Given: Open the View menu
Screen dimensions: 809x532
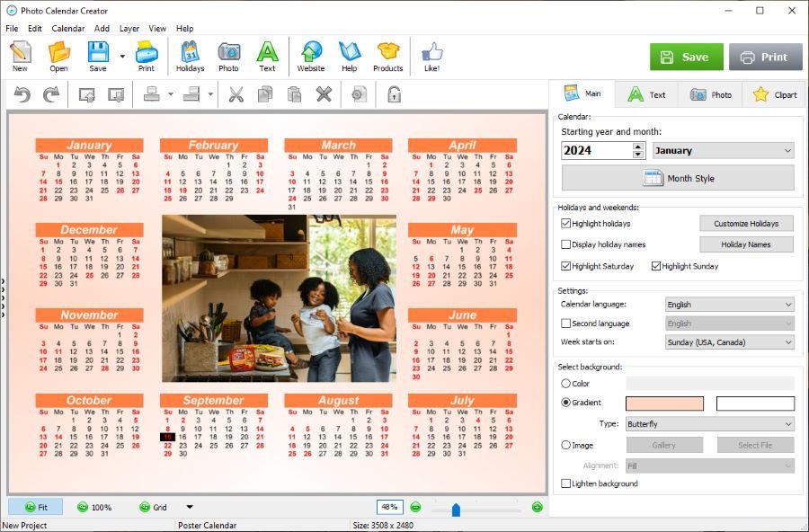Looking at the screenshot, I should 157,29.
